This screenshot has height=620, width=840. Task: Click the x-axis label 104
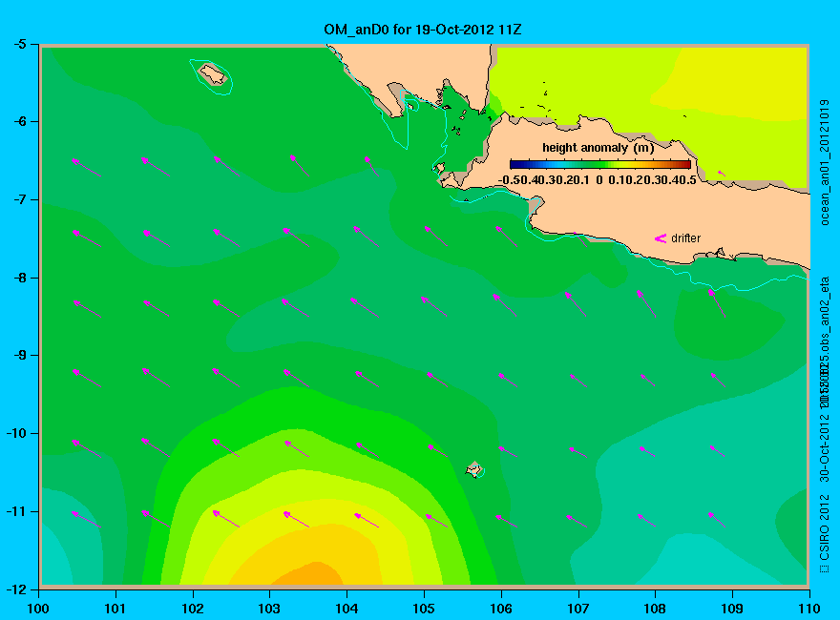point(346,609)
